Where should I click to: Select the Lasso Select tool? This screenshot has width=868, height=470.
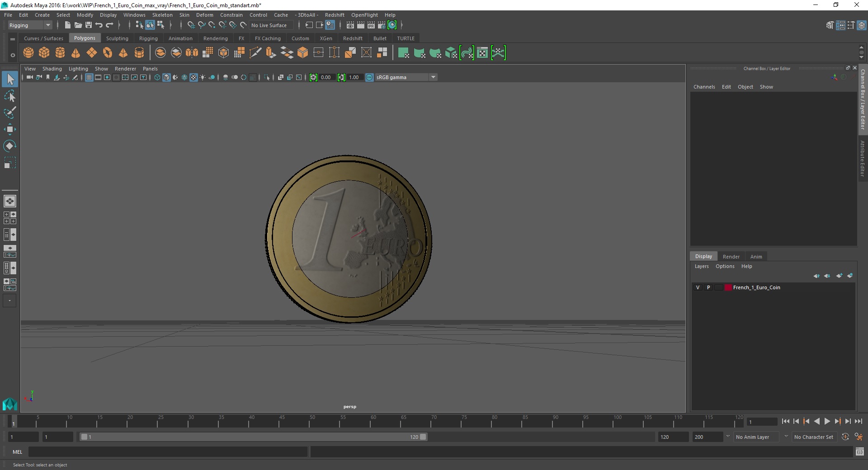pyautogui.click(x=10, y=96)
